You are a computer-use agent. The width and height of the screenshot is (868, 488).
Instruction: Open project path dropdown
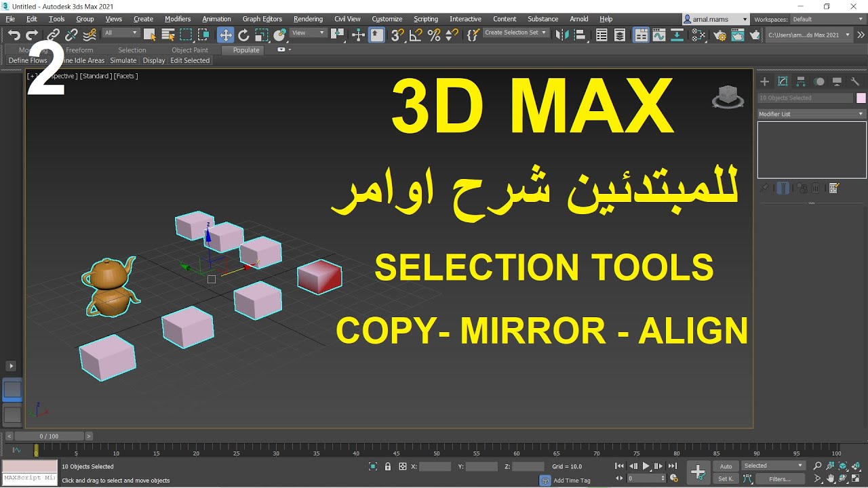click(x=809, y=35)
